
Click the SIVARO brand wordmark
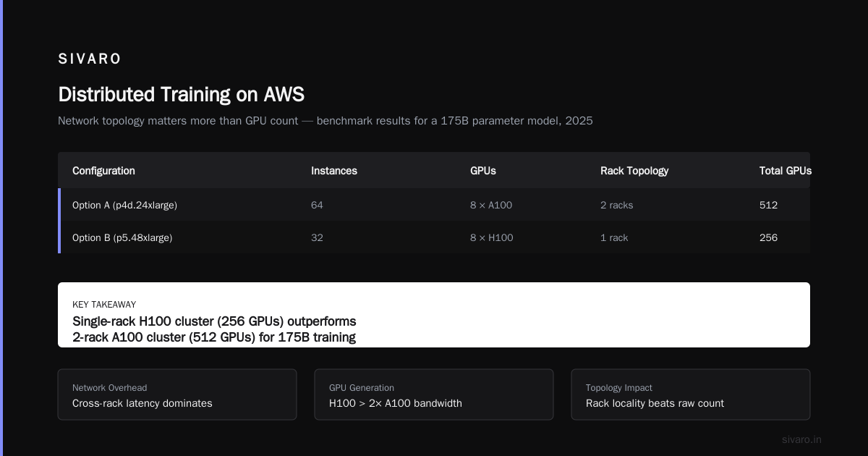click(x=90, y=59)
